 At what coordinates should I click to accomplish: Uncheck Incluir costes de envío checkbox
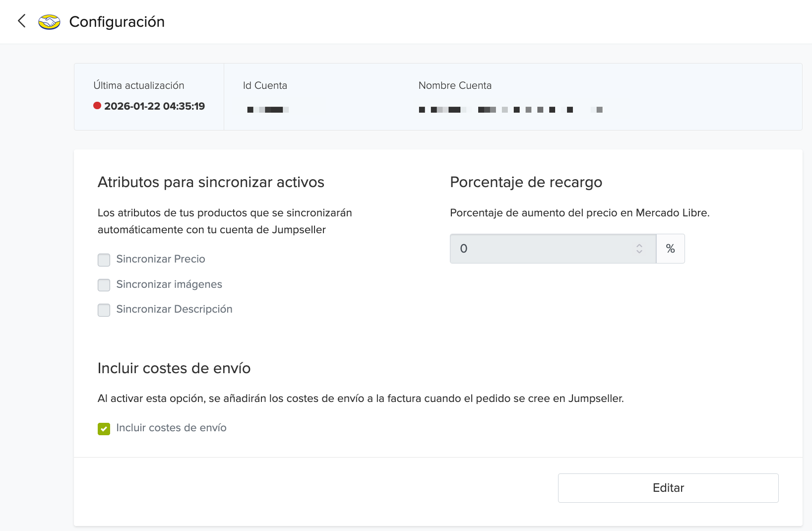click(x=104, y=429)
